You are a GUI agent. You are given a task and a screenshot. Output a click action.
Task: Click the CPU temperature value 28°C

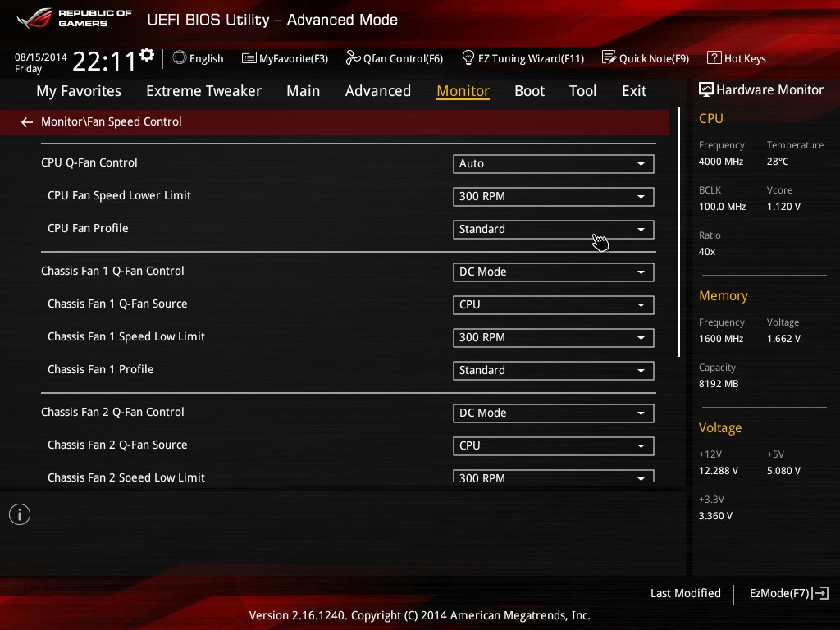pos(778,162)
